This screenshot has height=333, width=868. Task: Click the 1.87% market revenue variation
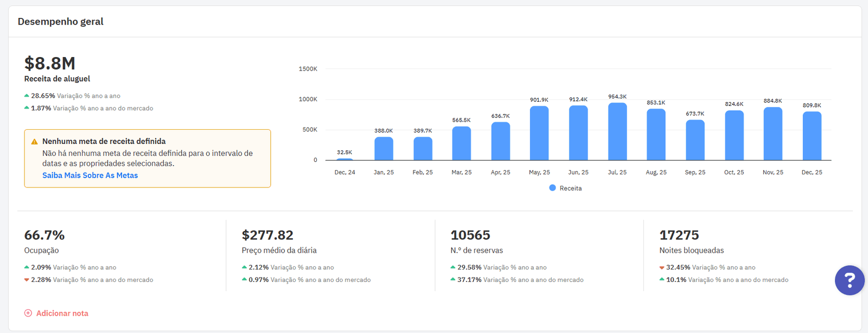(41, 109)
